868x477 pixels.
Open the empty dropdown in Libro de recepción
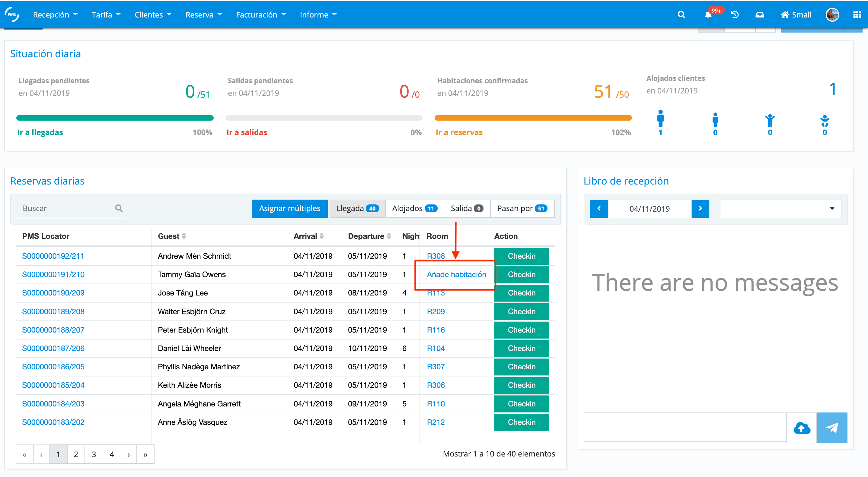[780, 209]
